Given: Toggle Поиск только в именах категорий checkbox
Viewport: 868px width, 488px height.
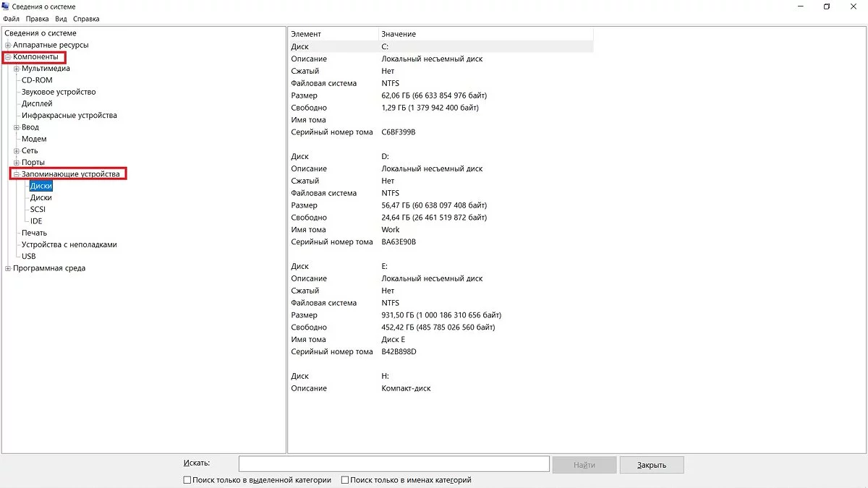Looking at the screenshot, I should [345, 480].
